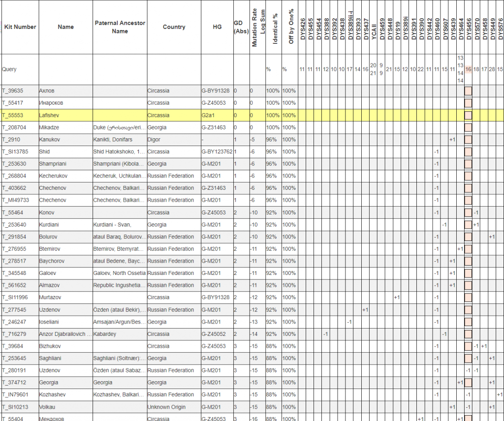
Task: Click the name Kecherukov
Action: [53, 176]
